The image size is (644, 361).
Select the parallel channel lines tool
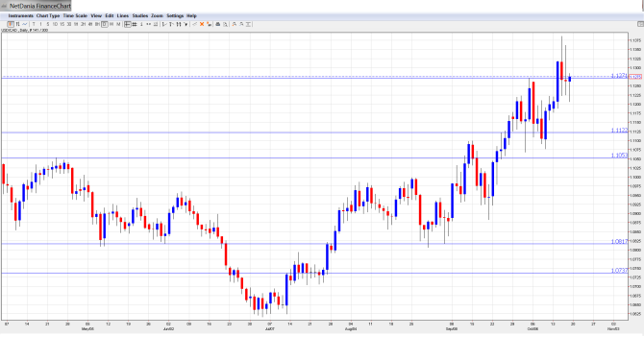pos(179,25)
